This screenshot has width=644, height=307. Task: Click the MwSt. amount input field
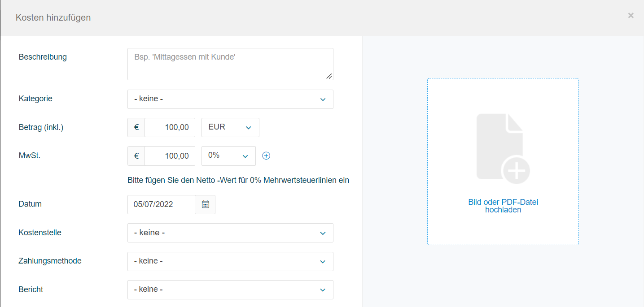coord(170,156)
